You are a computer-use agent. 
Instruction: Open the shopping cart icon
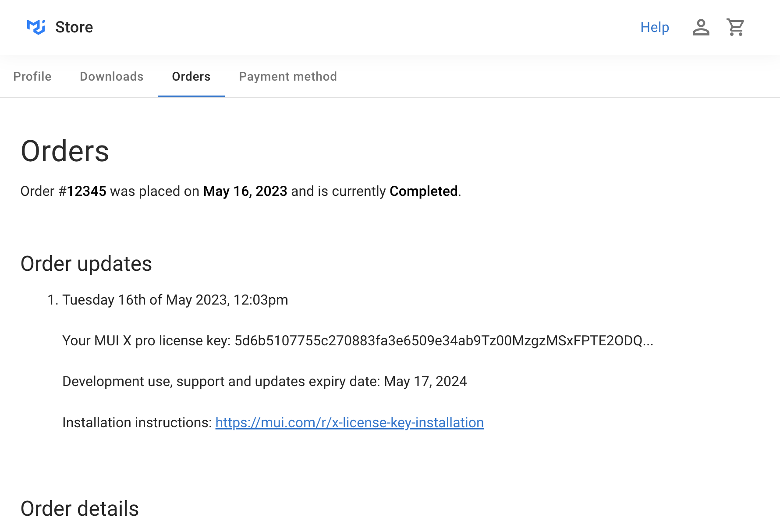(735, 27)
